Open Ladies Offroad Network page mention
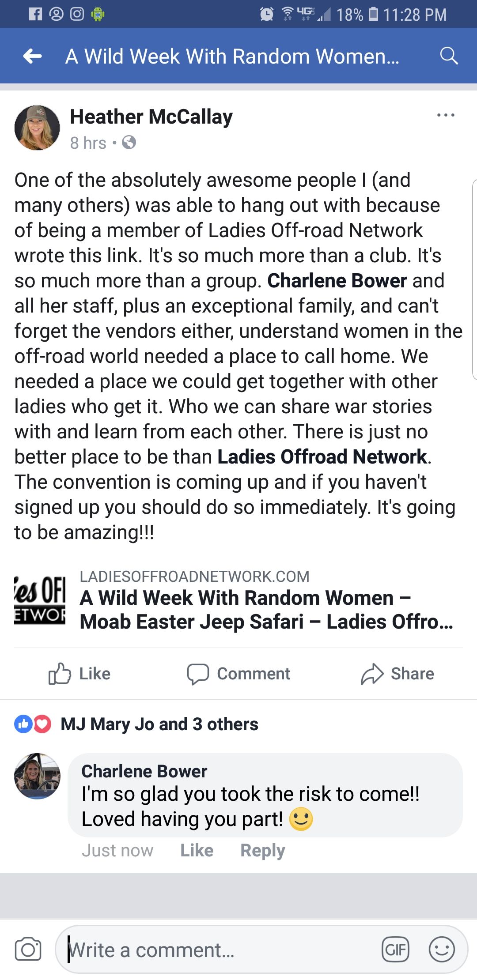The height and width of the screenshot is (980, 477). pyautogui.click(x=322, y=457)
